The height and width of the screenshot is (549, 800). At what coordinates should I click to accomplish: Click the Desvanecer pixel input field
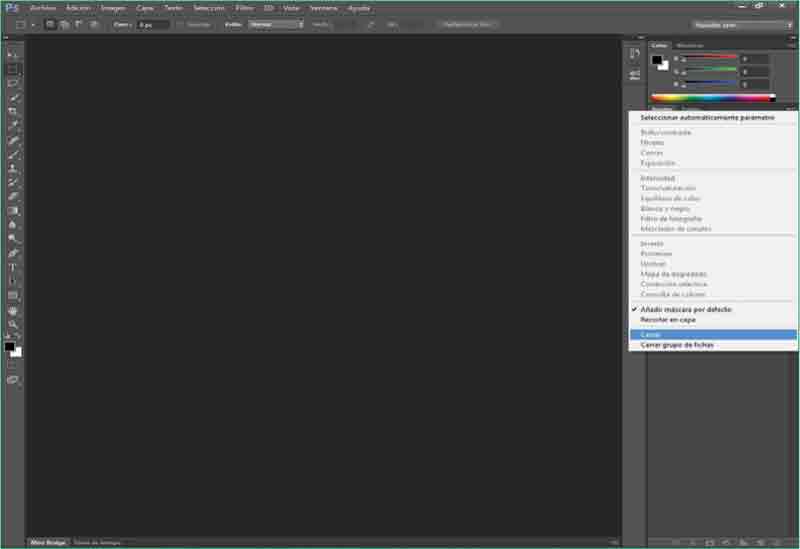click(153, 23)
